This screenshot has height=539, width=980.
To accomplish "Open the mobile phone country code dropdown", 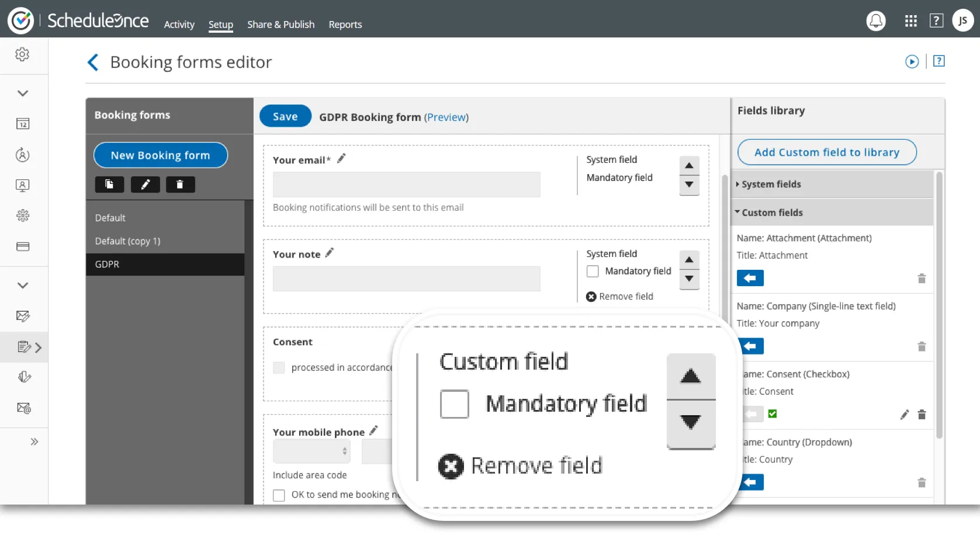I will click(311, 451).
